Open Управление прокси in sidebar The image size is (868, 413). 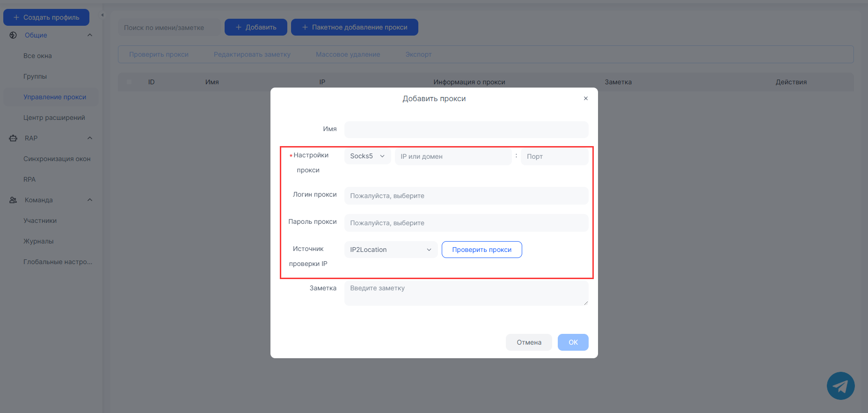coord(55,97)
